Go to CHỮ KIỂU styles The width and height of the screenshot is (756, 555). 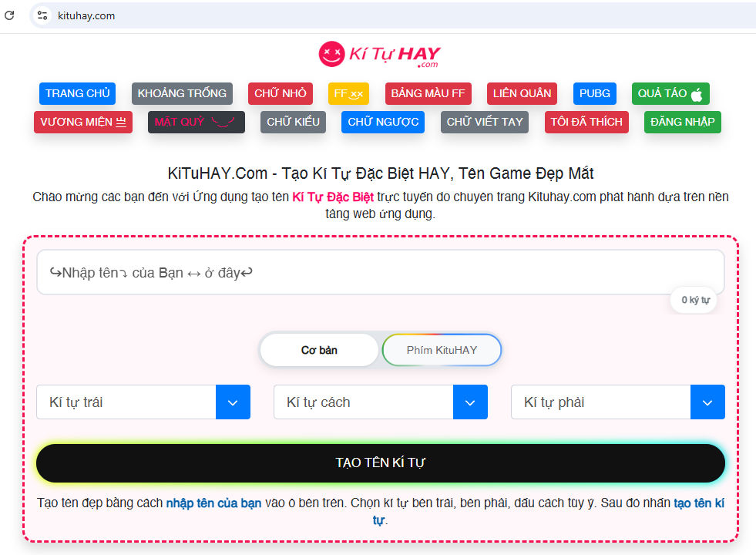pyautogui.click(x=293, y=122)
